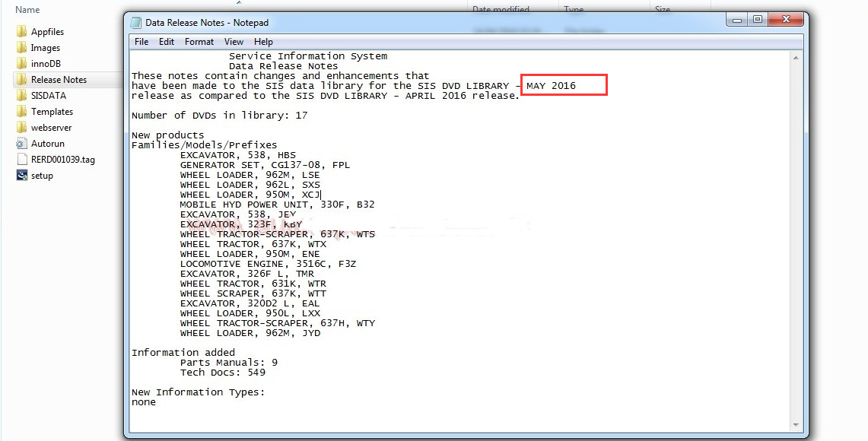Select the RERD001039.tag file icon

point(21,160)
